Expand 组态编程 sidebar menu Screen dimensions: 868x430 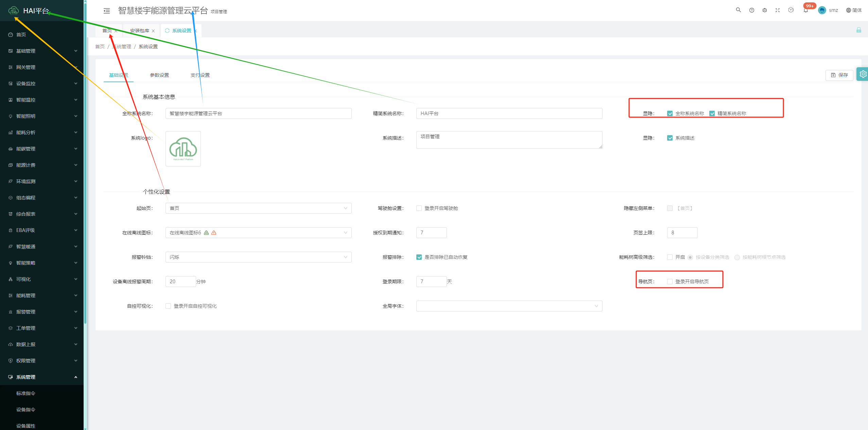point(42,198)
